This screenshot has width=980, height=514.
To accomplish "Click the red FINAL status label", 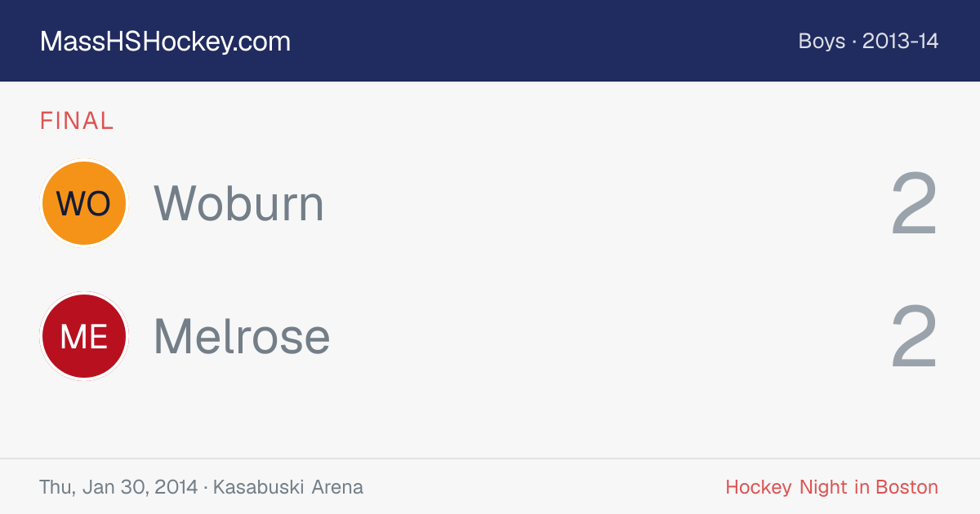I will 77,121.
